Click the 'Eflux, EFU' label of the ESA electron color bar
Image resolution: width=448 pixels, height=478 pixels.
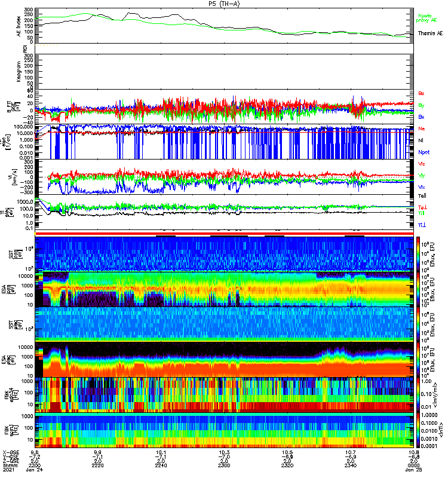pyautogui.click(x=432, y=360)
